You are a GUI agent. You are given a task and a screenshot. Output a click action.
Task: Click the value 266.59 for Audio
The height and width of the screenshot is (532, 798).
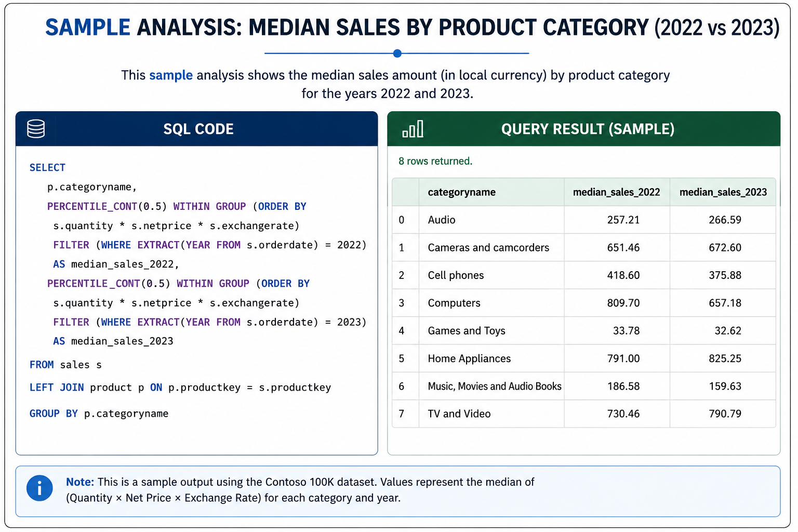tap(725, 220)
